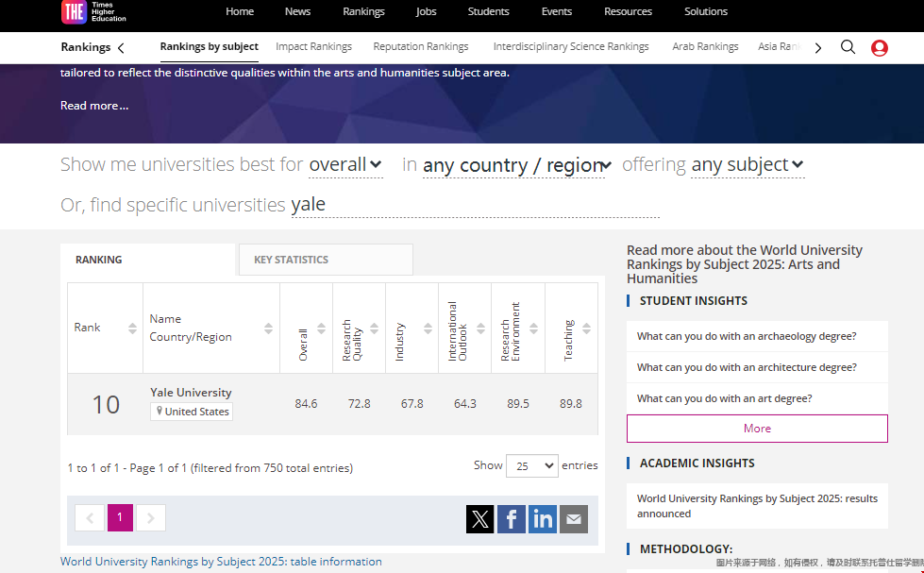Open the user account profile icon
The height and width of the screenshot is (573, 924).
point(880,48)
